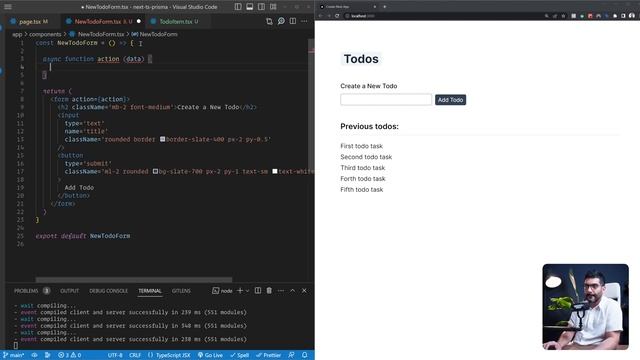This screenshot has width=640, height=360.
Task: Open the editor more actions menu
Action: [304, 21]
